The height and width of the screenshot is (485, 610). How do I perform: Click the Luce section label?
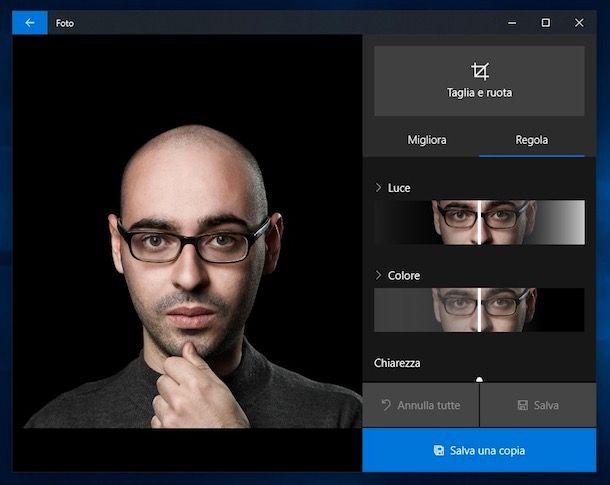coord(399,188)
